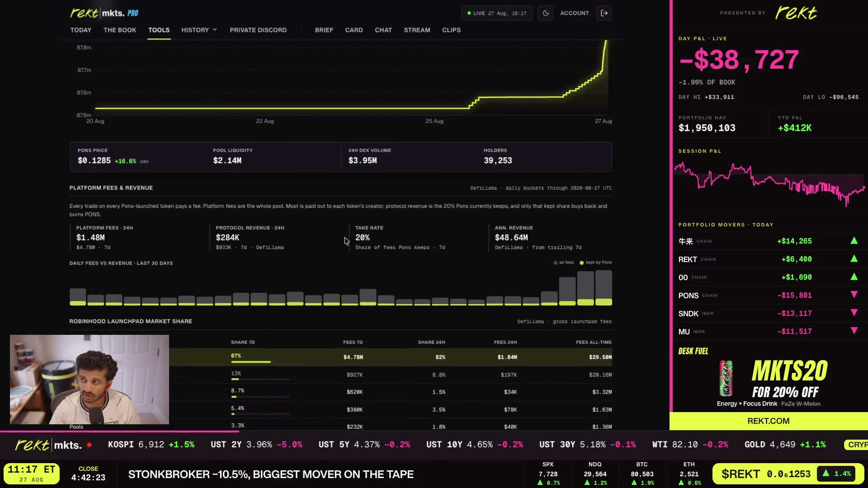The width and height of the screenshot is (868, 488).
Task: Click the LIVE status indicator
Action: point(497,13)
